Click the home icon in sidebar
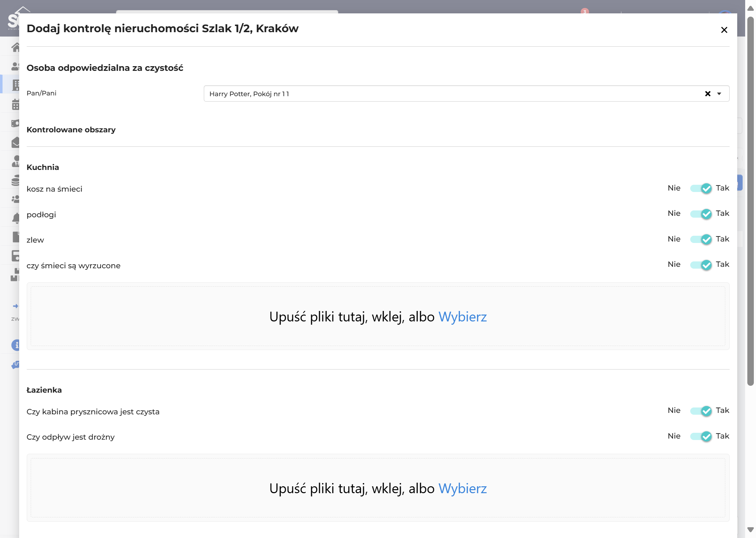The image size is (756, 538). (15, 47)
